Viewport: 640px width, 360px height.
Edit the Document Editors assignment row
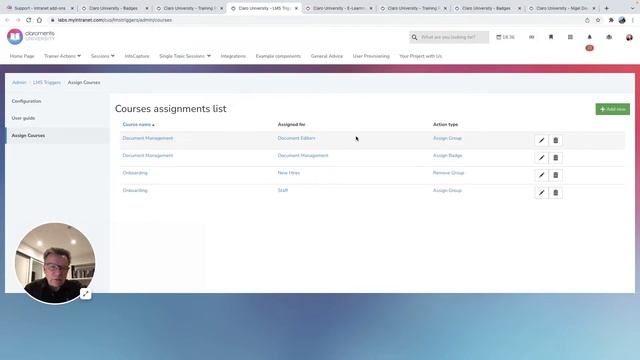tap(541, 140)
